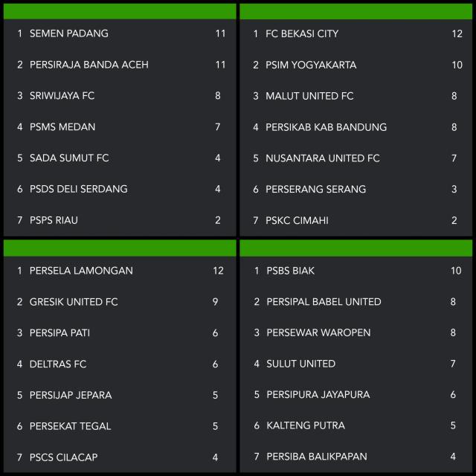Click on Sulut United
The width and height of the screenshot is (476, 476).
[x=300, y=364]
